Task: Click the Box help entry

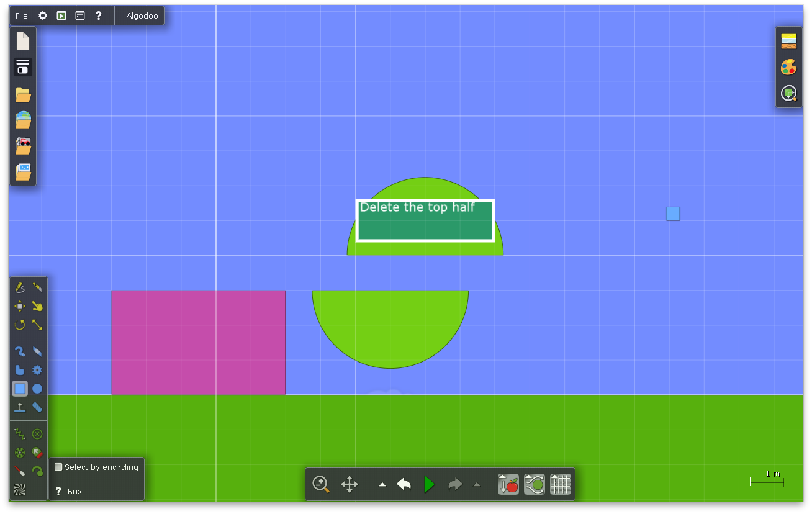Action: coord(74,491)
